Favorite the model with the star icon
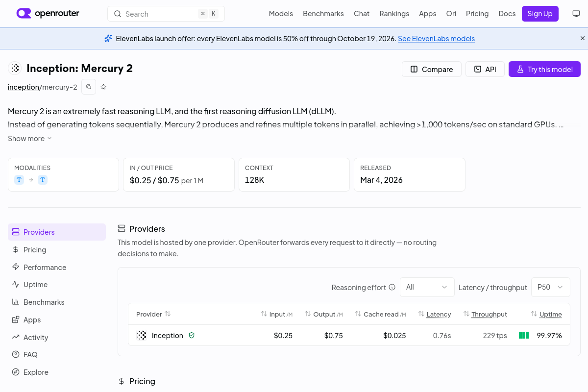Viewport: 588px width, 392px height. (103, 87)
